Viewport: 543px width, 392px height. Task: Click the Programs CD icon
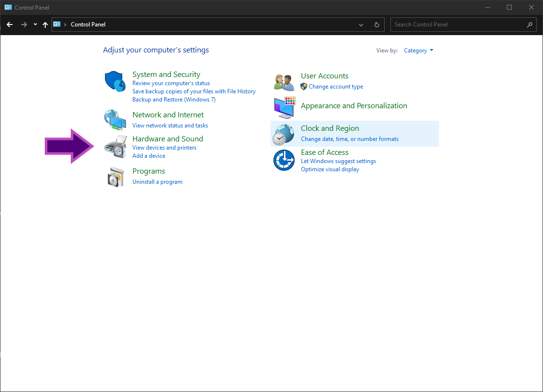point(116,177)
